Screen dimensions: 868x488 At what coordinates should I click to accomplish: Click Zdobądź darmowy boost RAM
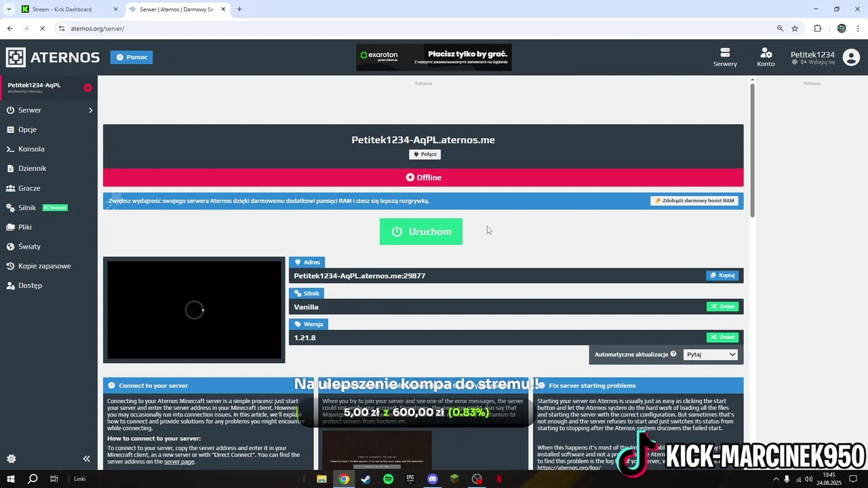click(694, 201)
